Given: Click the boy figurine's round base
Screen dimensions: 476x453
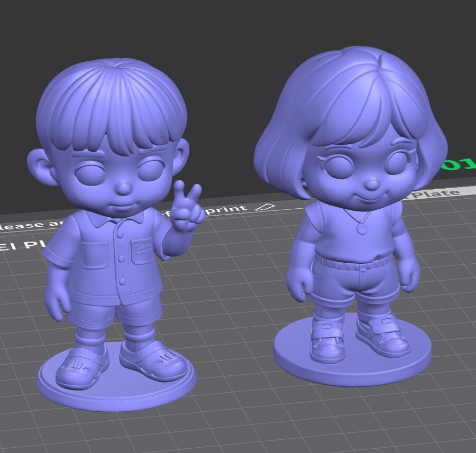Looking at the screenshot, I should pyautogui.click(x=116, y=391).
